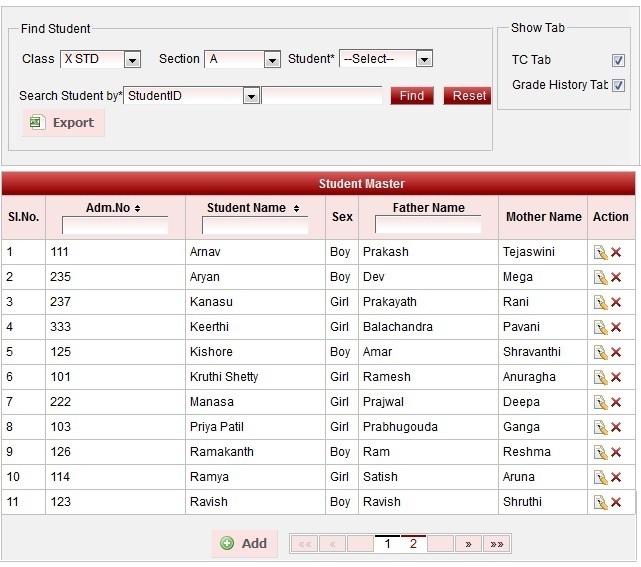Image resolution: width=641 pixels, height=567 pixels.
Task: Delete the Manasa student record
Action: click(616, 403)
